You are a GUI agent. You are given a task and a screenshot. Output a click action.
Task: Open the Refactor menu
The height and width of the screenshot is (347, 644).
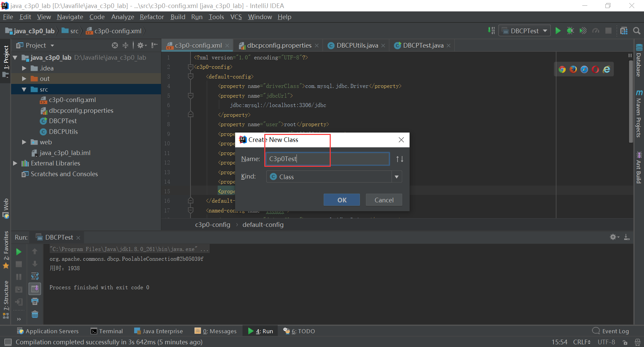pyautogui.click(x=152, y=17)
